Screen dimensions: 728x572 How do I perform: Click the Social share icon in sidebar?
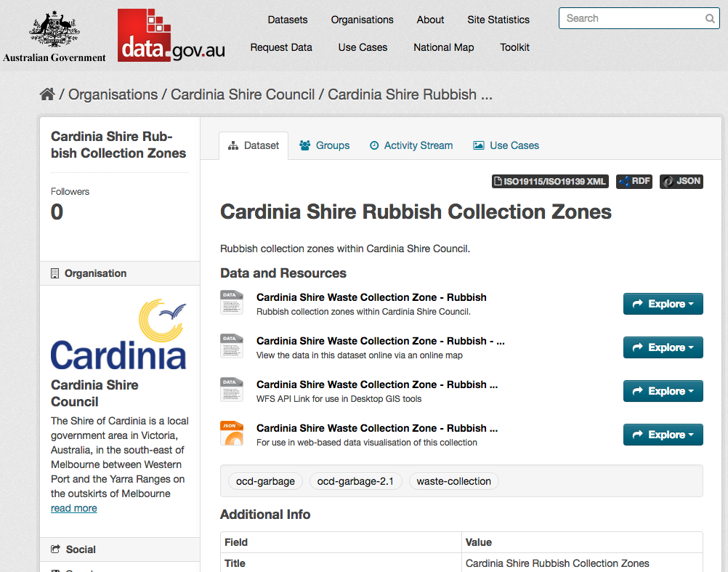tap(55, 549)
